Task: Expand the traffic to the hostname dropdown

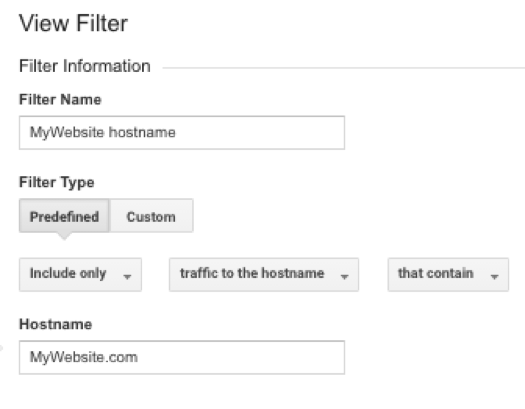Action: (x=264, y=274)
